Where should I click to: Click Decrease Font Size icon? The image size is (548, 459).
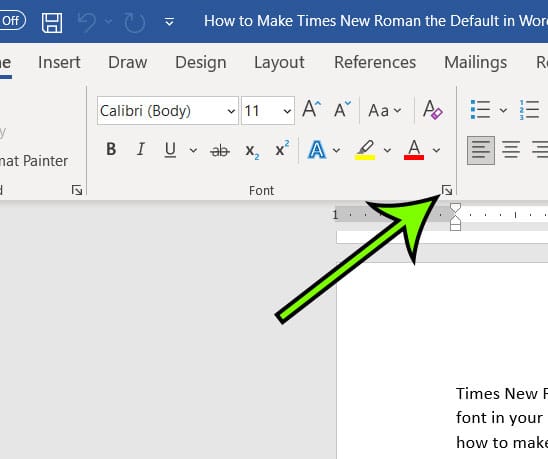[342, 109]
